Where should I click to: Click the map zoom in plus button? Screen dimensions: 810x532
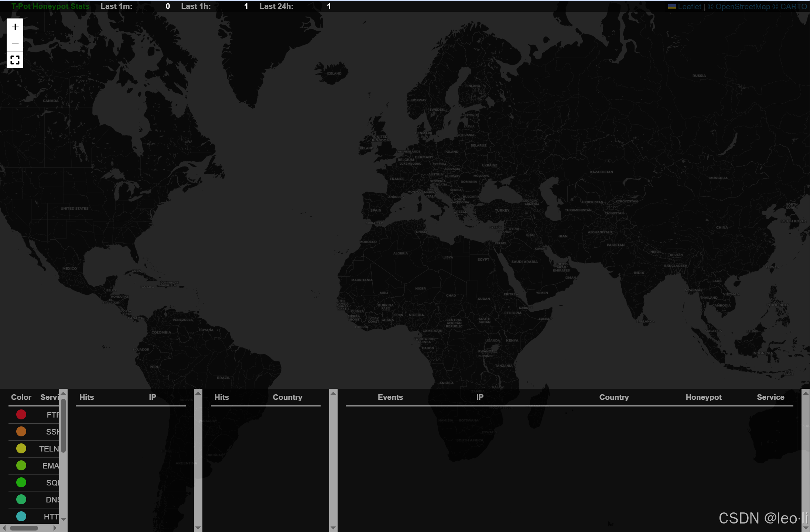[15, 27]
